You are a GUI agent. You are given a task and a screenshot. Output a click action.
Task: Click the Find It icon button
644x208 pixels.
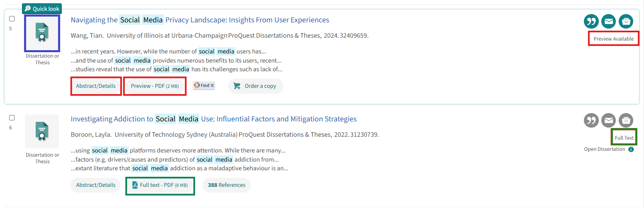click(204, 86)
